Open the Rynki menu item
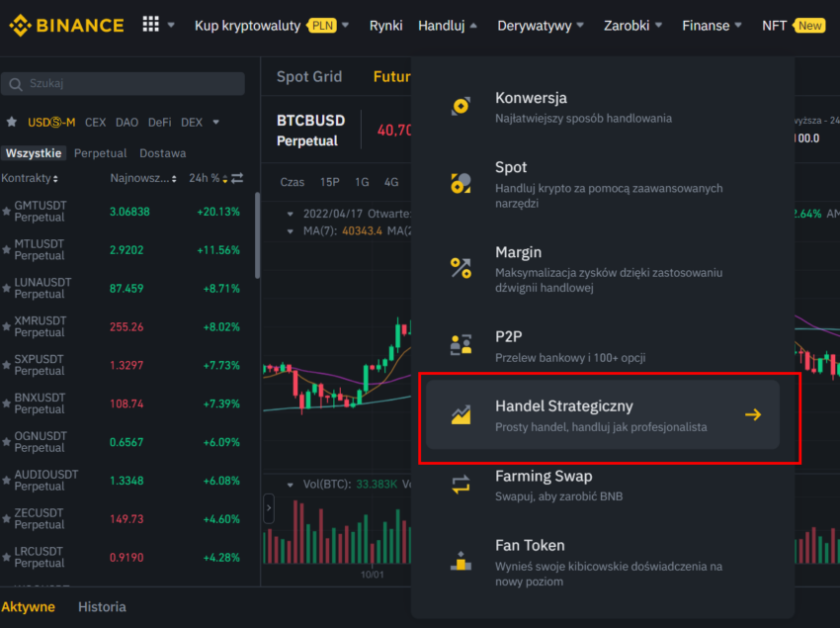 (385, 25)
